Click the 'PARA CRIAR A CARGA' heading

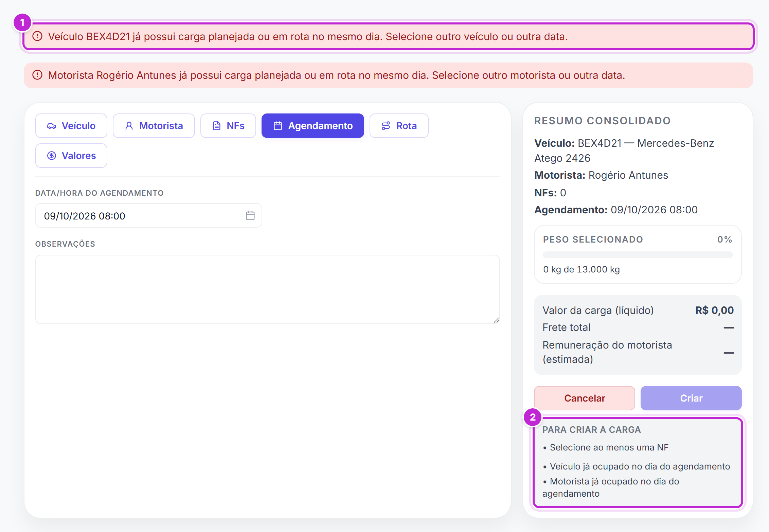tap(592, 430)
